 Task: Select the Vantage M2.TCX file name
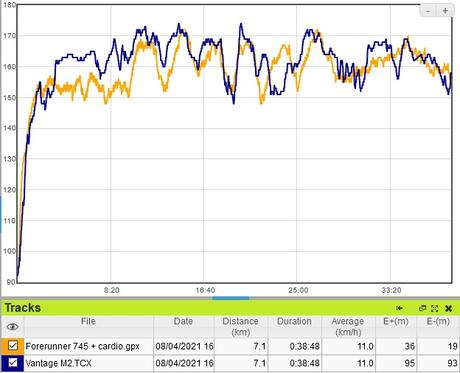click(x=58, y=363)
